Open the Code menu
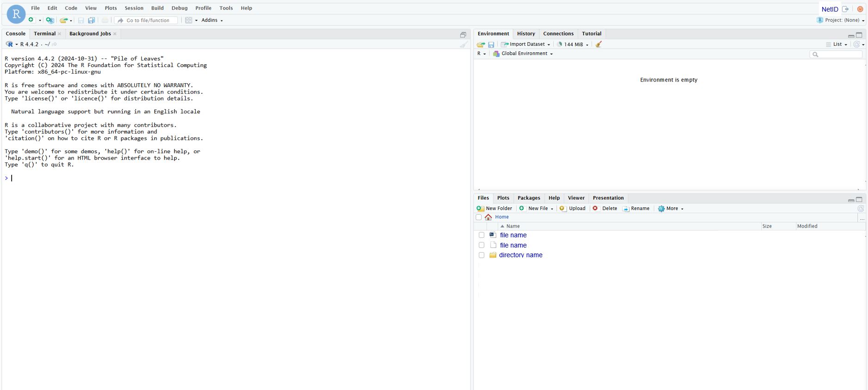The image size is (868, 390). 71,8
